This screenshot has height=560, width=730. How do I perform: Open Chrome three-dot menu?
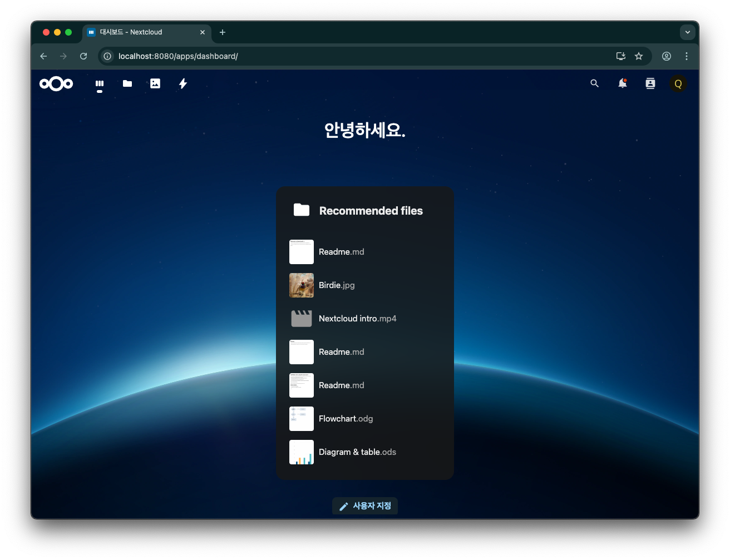tap(687, 56)
